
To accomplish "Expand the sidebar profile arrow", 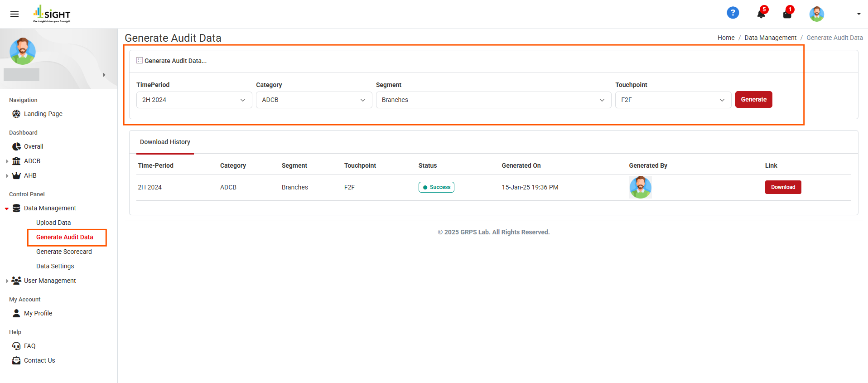I will pyautogui.click(x=104, y=75).
